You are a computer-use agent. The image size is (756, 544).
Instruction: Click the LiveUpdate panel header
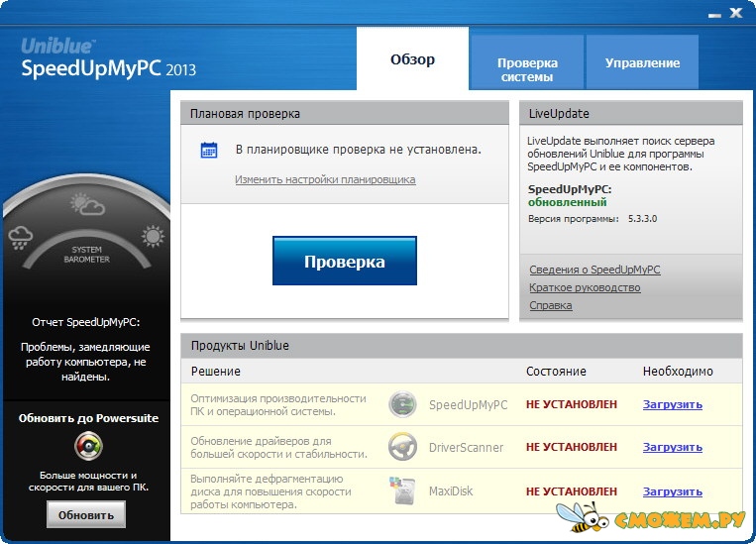coord(630,113)
